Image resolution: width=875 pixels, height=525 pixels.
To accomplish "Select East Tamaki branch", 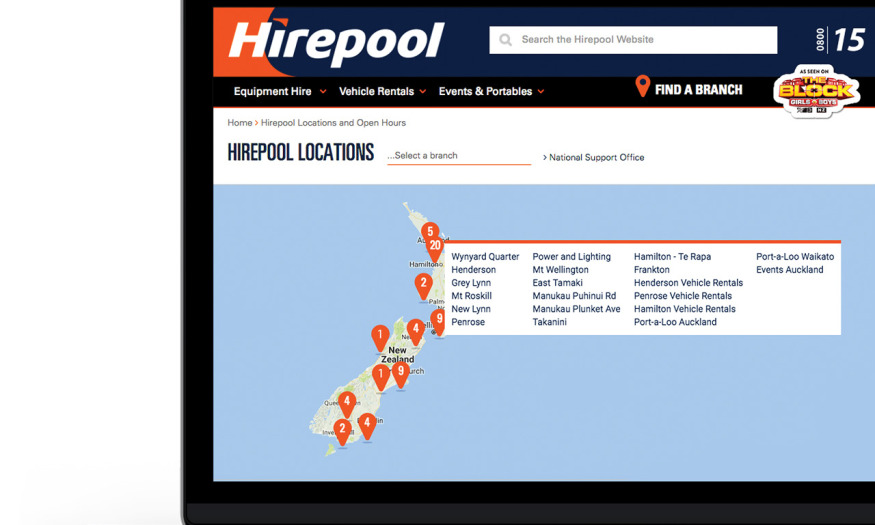I will pos(557,283).
